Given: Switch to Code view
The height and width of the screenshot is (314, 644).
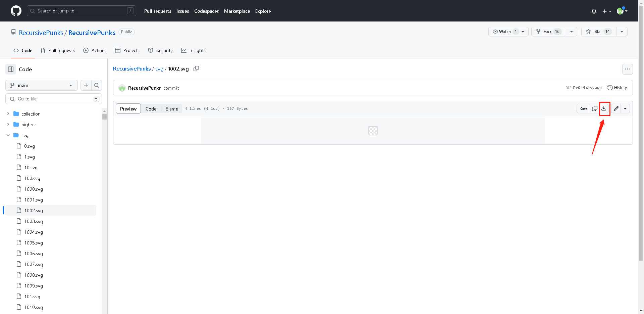Looking at the screenshot, I should coord(151,109).
